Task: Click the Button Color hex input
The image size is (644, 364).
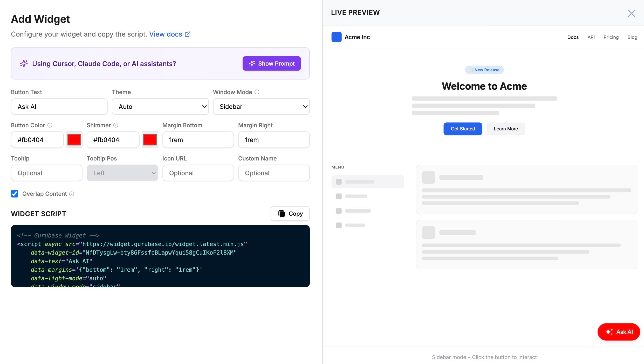Action: [x=37, y=140]
